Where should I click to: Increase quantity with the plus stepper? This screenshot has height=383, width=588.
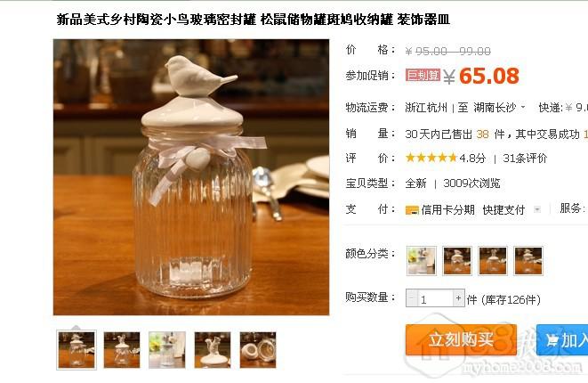(458, 298)
